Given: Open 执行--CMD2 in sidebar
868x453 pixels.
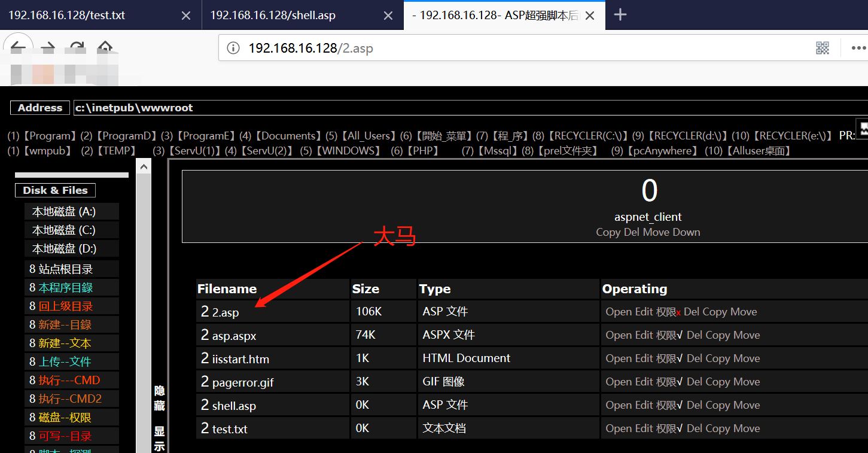Looking at the screenshot, I should tap(71, 399).
